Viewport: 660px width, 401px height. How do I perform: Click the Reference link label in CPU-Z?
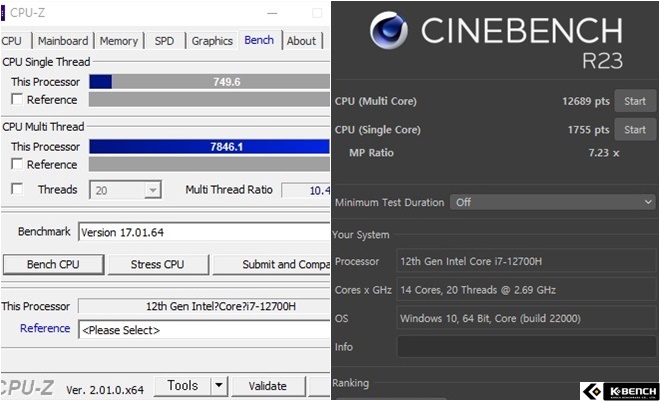tap(45, 328)
